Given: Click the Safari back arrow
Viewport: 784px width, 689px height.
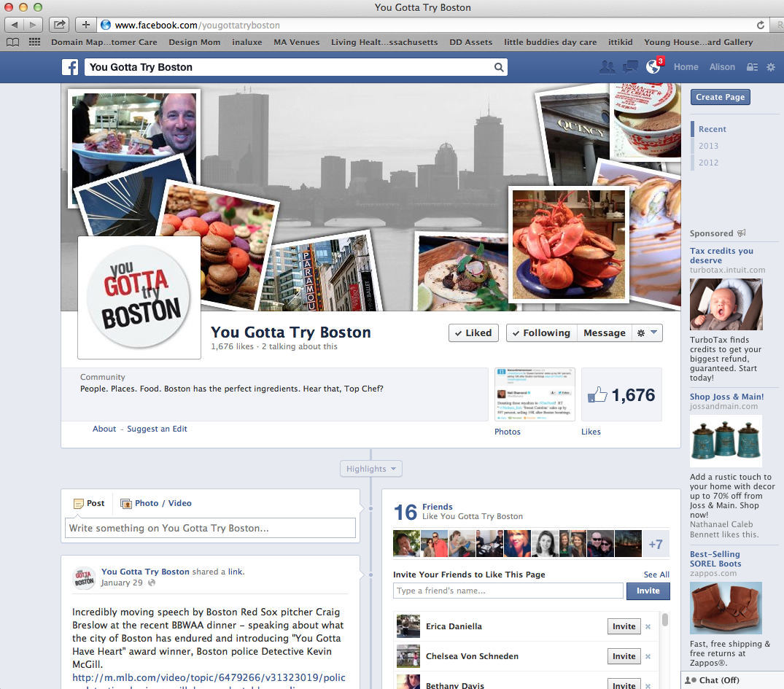Looking at the screenshot, I should pos(15,25).
